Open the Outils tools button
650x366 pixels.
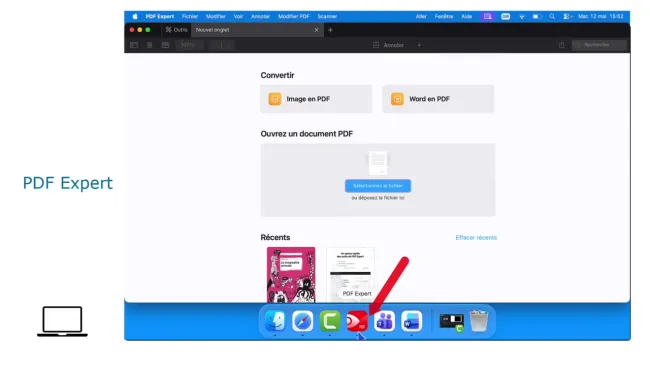pyautogui.click(x=176, y=30)
